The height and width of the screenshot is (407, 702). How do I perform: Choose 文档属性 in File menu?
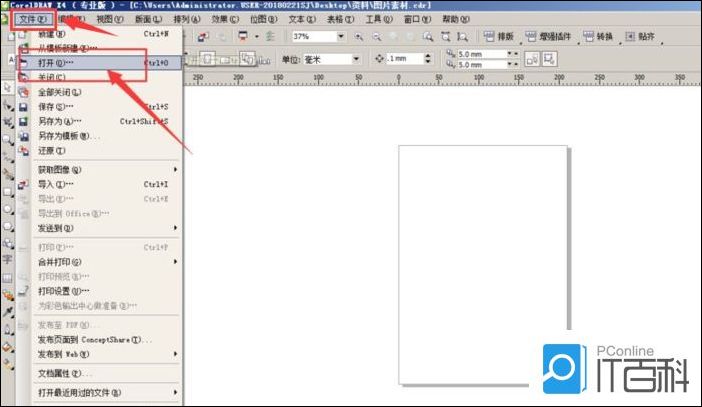coord(99,373)
